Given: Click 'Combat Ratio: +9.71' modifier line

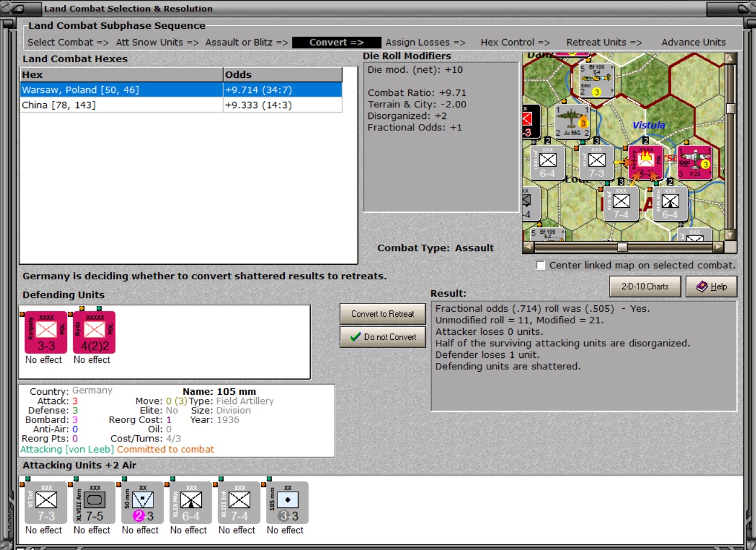Looking at the screenshot, I should pyautogui.click(x=417, y=93).
